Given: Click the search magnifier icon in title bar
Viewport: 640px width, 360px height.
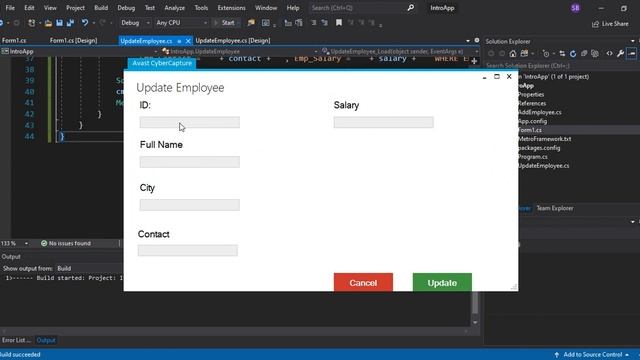Looking at the screenshot, I should [x=411, y=8].
